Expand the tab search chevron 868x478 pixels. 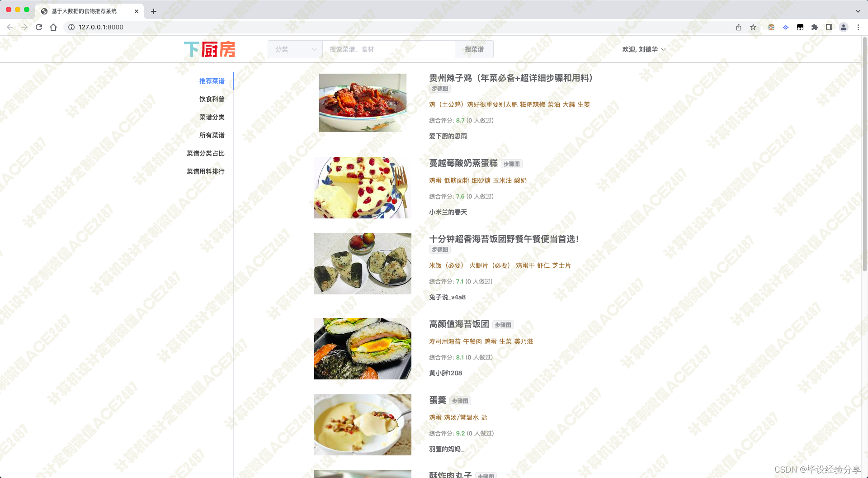pos(858,11)
